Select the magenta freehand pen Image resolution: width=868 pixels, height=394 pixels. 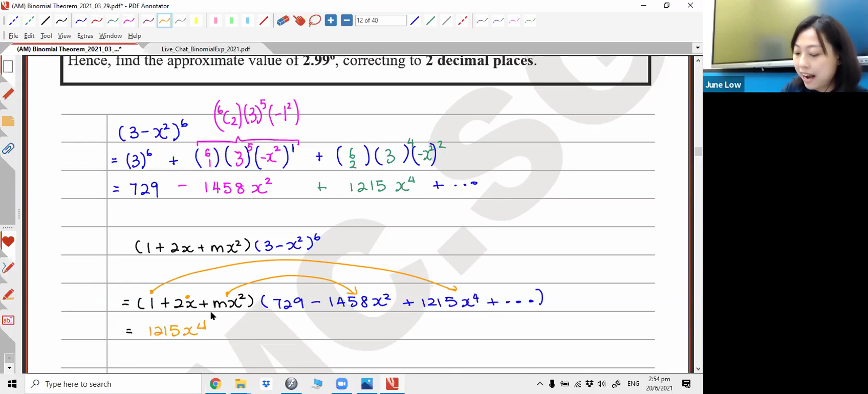129,21
